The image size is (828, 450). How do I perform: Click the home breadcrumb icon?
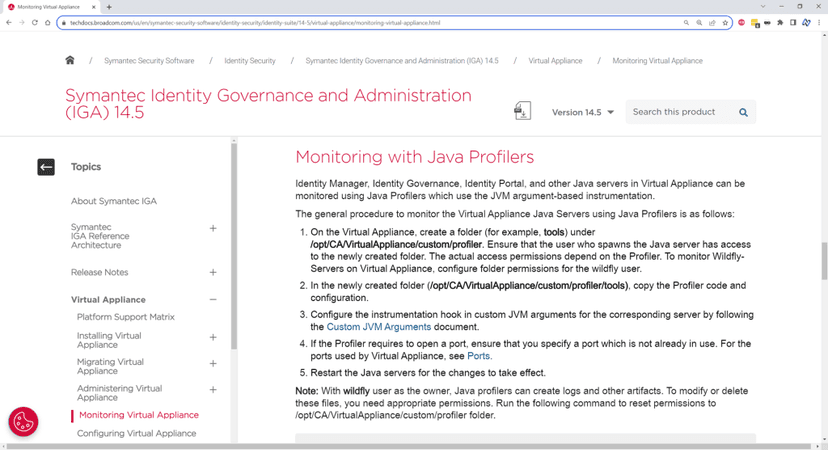coord(69,60)
